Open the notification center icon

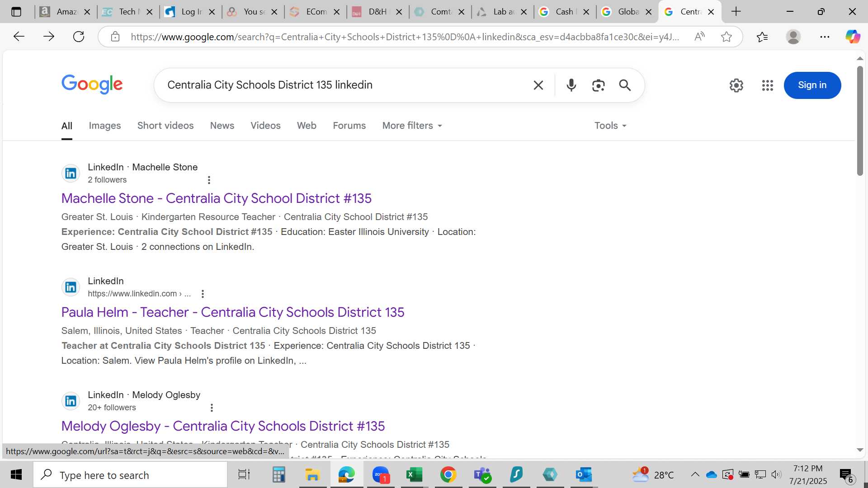(846, 475)
